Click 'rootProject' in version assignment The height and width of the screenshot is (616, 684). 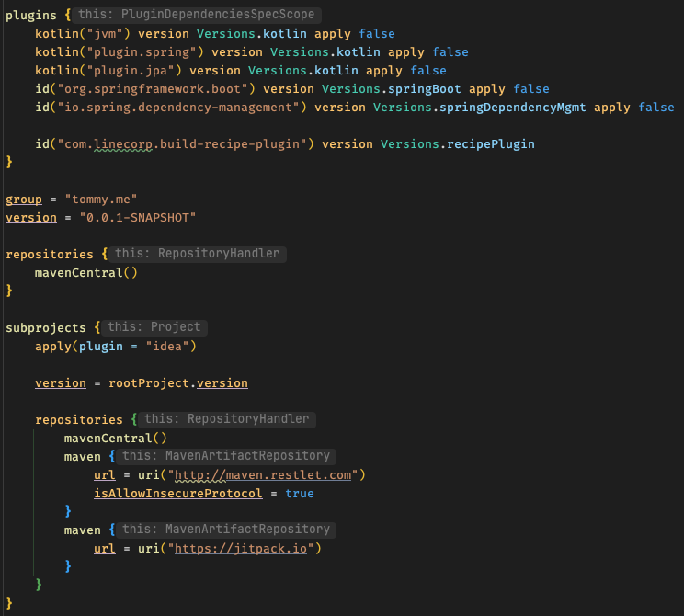pos(148,383)
